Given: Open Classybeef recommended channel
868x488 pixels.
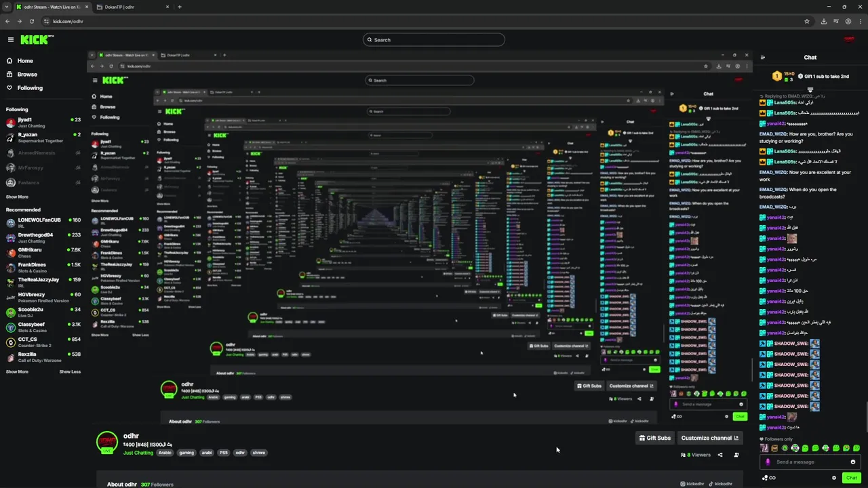Looking at the screenshot, I should 43,327.
